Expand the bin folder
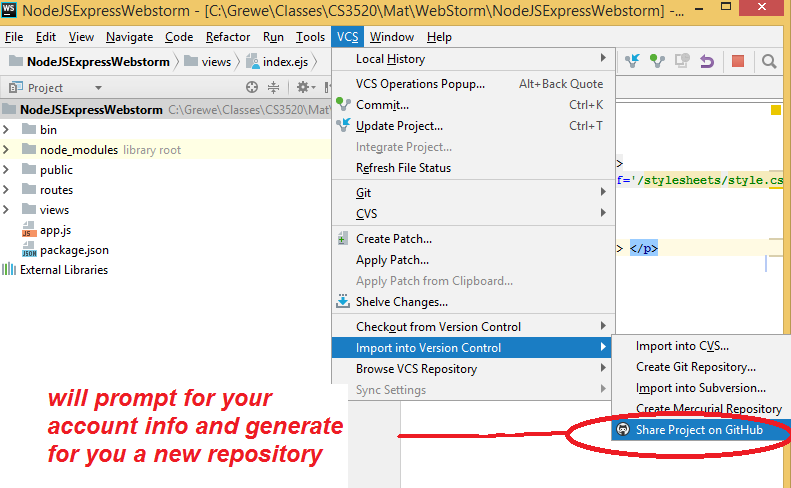 (x=8, y=130)
